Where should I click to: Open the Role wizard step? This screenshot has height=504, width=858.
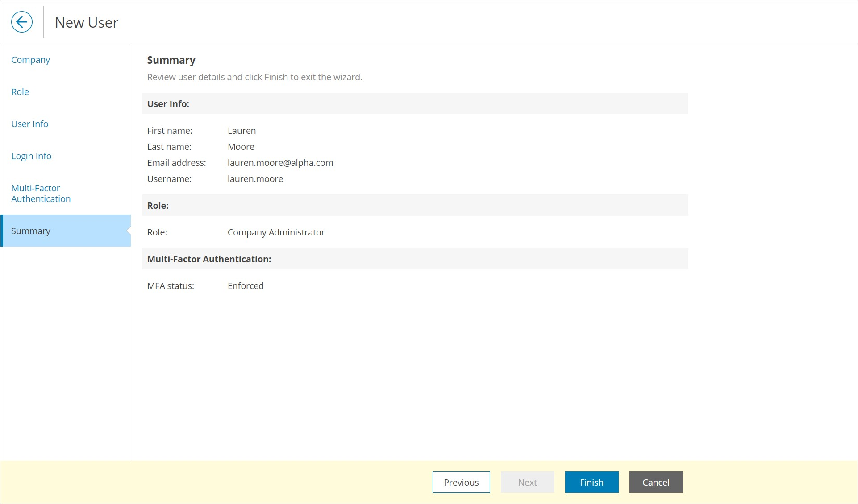pyautogui.click(x=20, y=92)
